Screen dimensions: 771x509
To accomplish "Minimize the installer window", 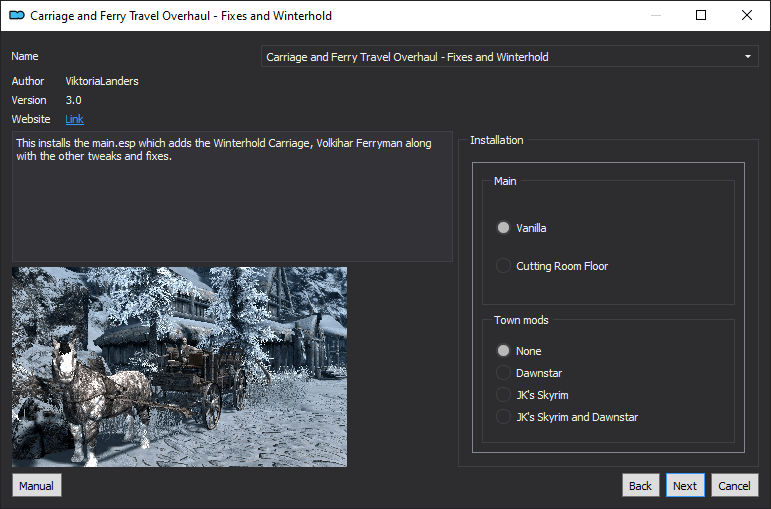I will [655, 15].
